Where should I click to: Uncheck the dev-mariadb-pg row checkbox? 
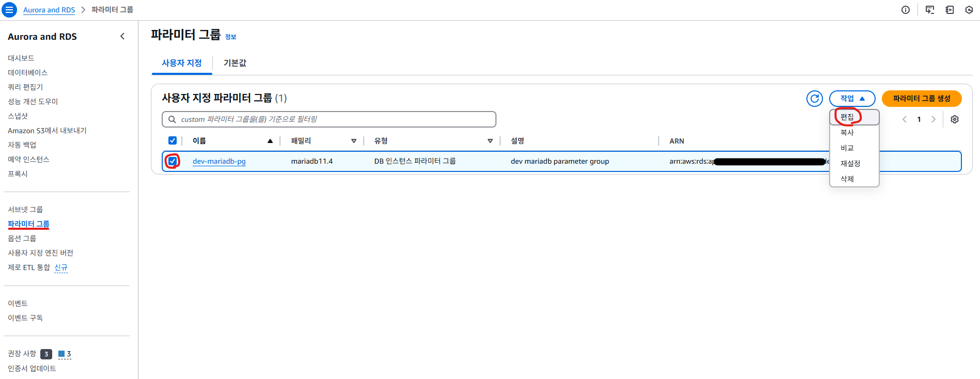pyautogui.click(x=173, y=161)
